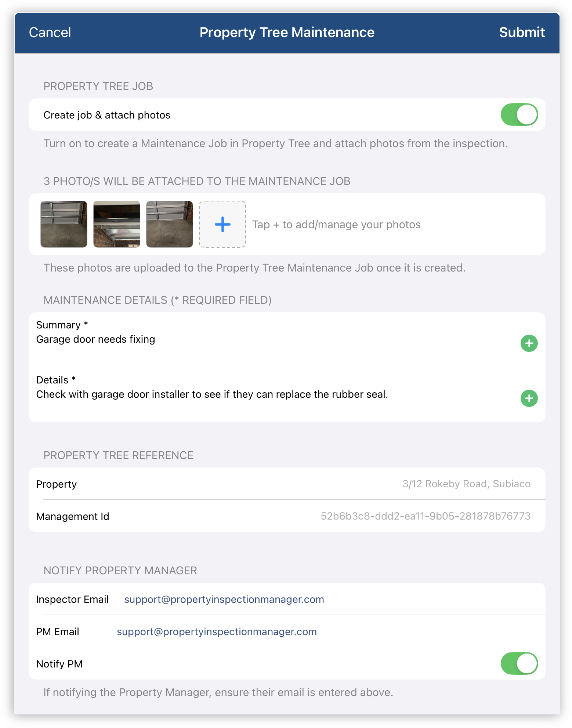Submit the maintenance job
Viewport: 572px width, 728px height.
pyautogui.click(x=522, y=32)
